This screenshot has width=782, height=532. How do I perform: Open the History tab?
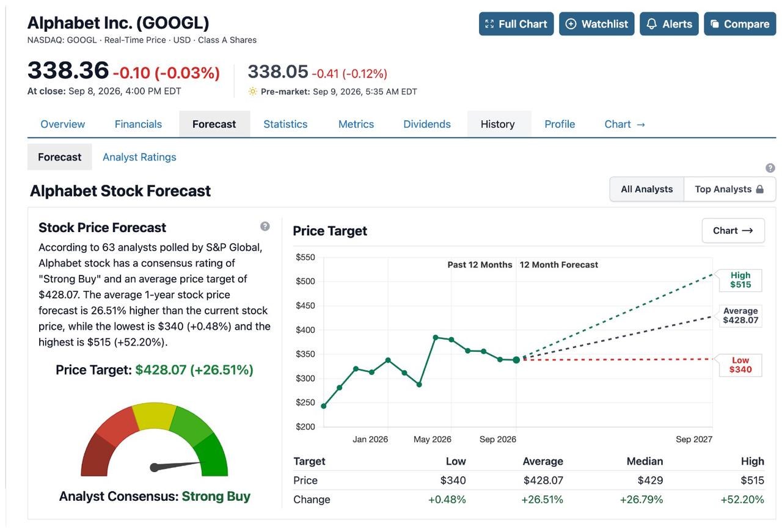[498, 124]
